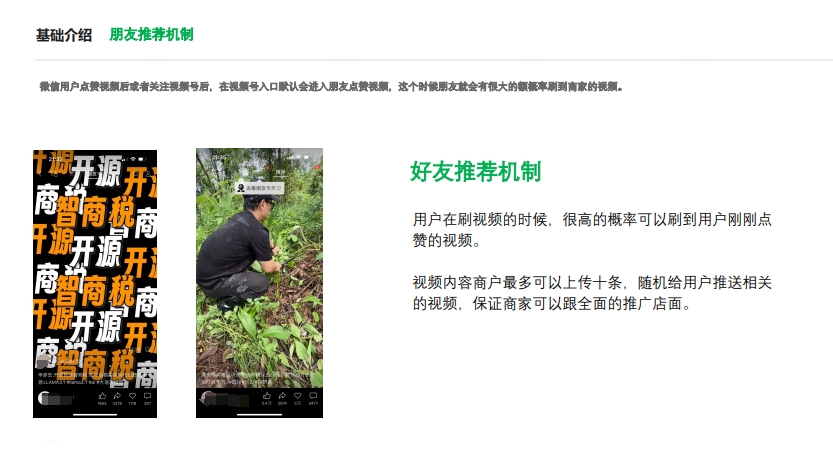
Task: Tap home indicator bar in left phone
Action: (x=95, y=414)
